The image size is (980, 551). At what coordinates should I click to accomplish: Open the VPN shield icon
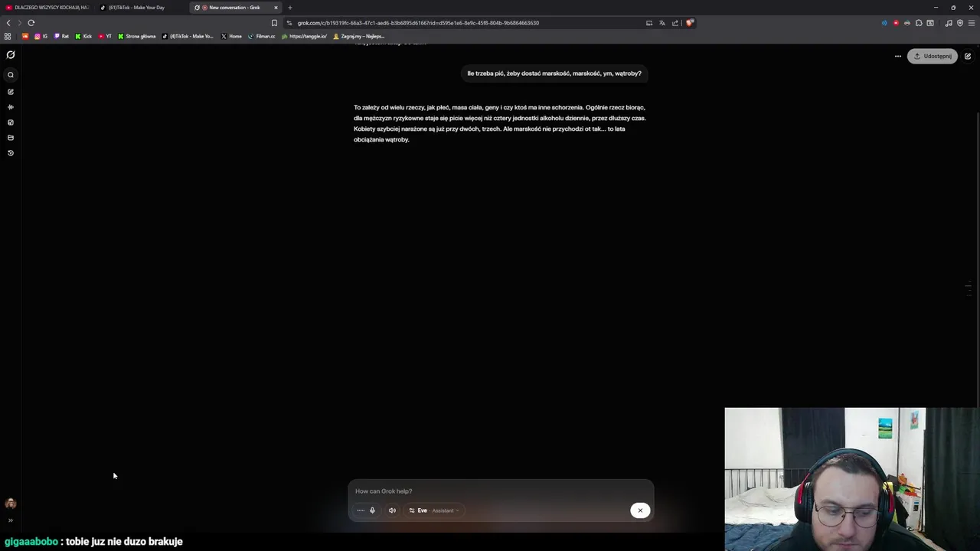[960, 23]
